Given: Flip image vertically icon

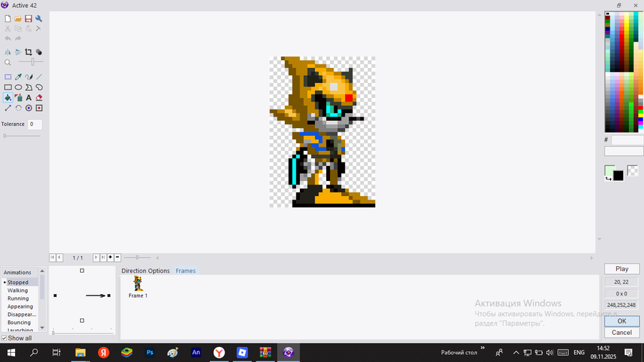Looking at the screenshot, I should [x=18, y=52].
